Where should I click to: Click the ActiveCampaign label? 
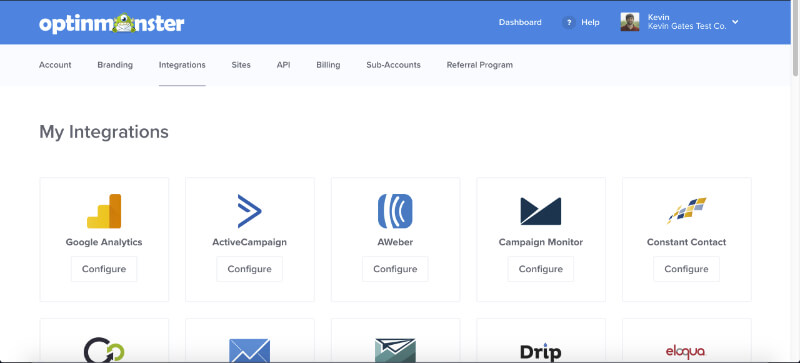point(249,242)
